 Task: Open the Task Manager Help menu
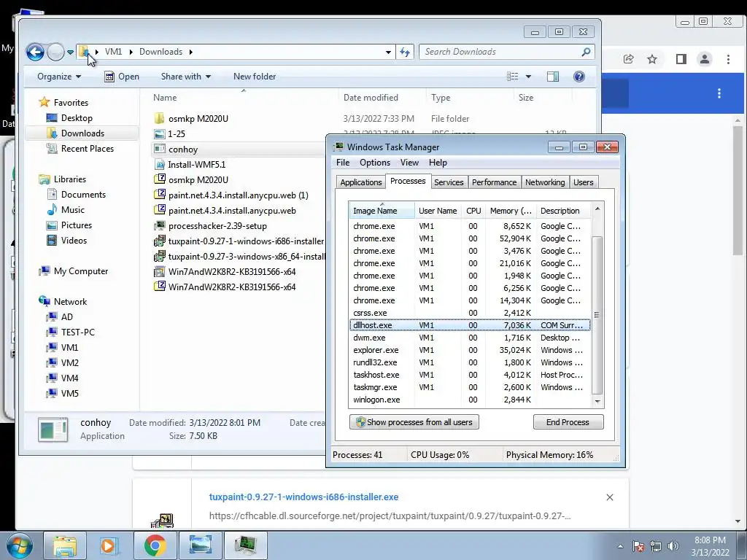(438, 163)
